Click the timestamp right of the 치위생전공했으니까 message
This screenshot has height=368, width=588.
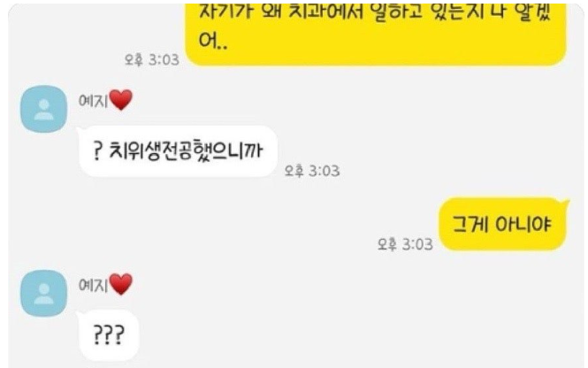point(312,171)
